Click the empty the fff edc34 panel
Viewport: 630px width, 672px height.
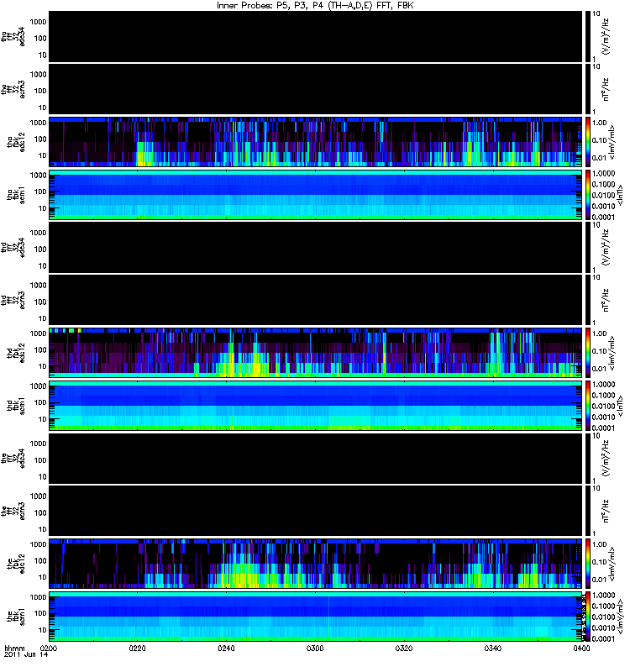[x=316, y=458]
